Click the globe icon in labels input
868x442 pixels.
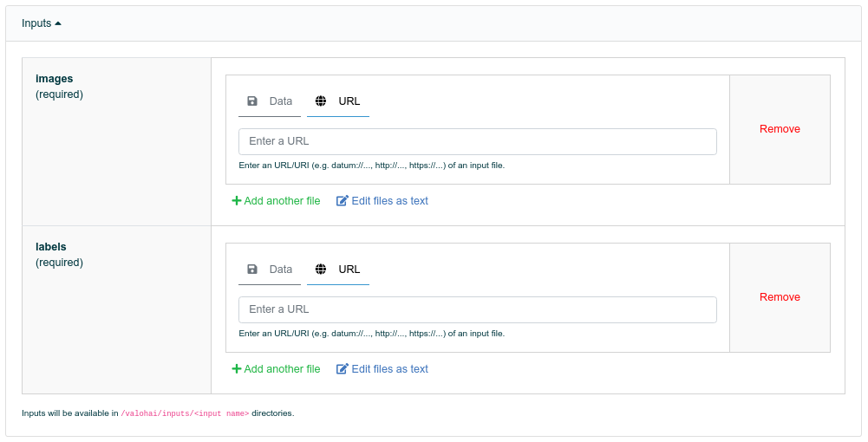pos(321,270)
